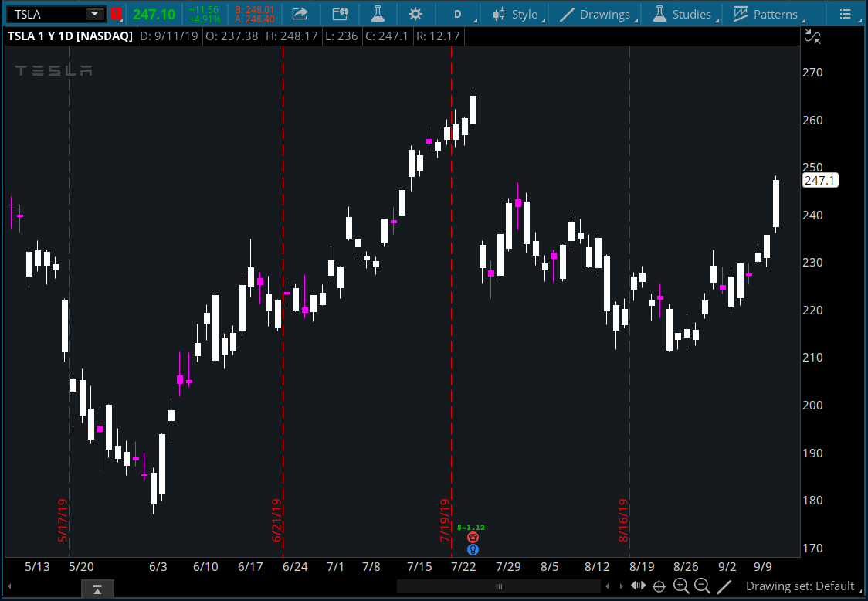Viewport: 868px width, 601px height.
Task: Open the TSLA symbol dropdown arrow
Action: coord(94,14)
